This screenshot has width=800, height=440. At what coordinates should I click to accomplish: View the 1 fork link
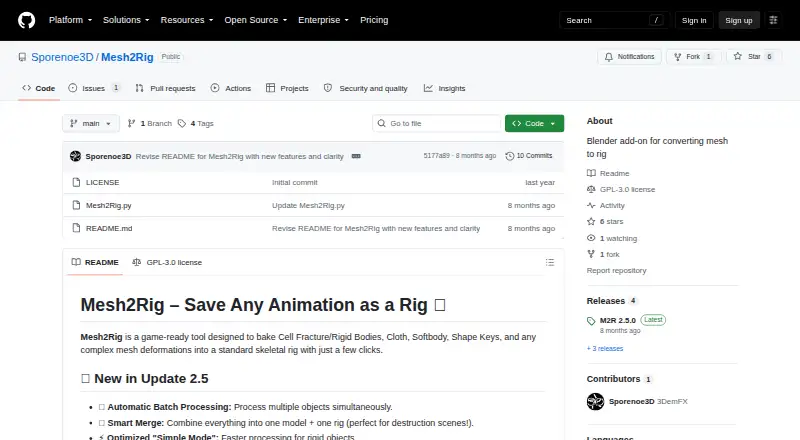(603, 254)
